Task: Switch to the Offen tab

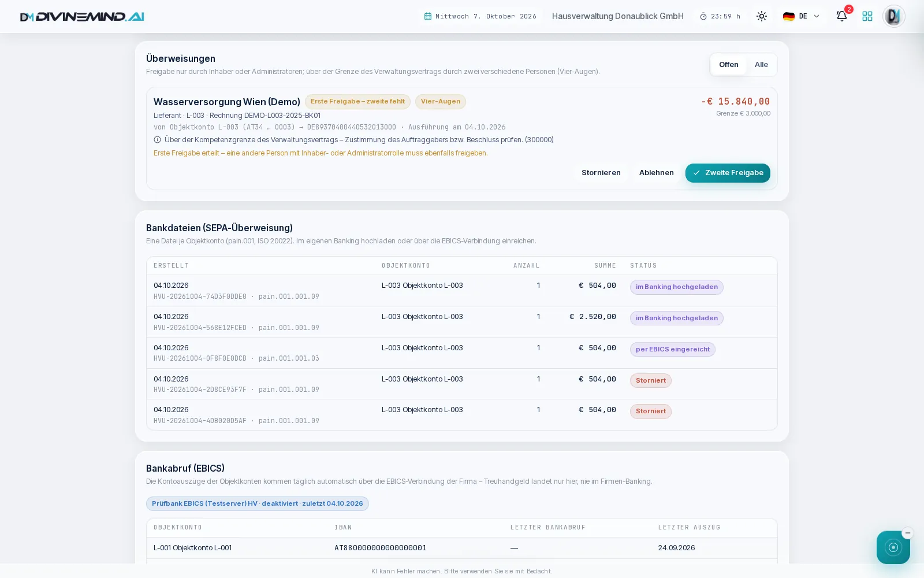Action: tap(729, 65)
